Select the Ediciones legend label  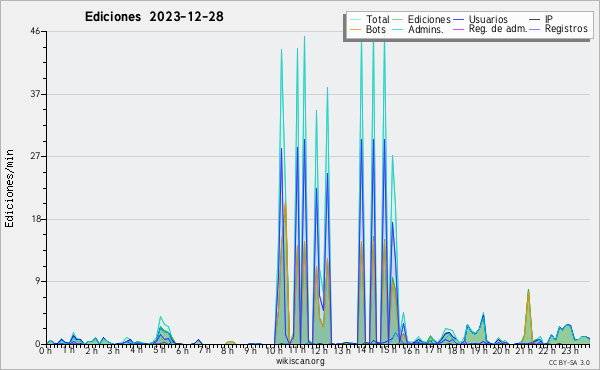coord(429,19)
